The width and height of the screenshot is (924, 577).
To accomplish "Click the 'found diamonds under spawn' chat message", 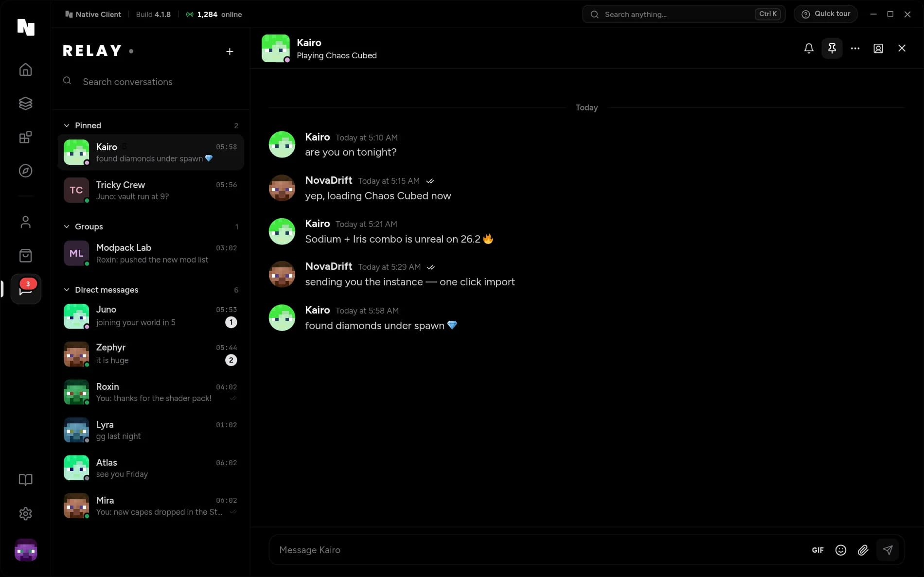I will click(x=381, y=326).
